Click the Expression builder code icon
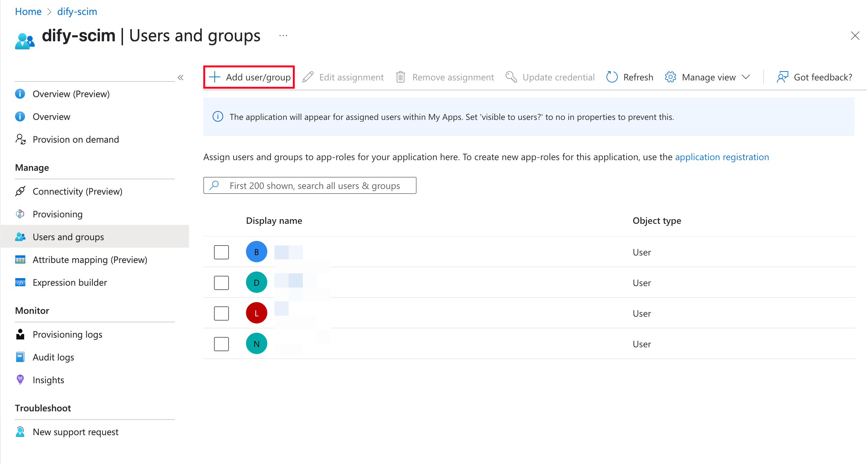Viewport: 868px width, 464px height. click(x=20, y=282)
